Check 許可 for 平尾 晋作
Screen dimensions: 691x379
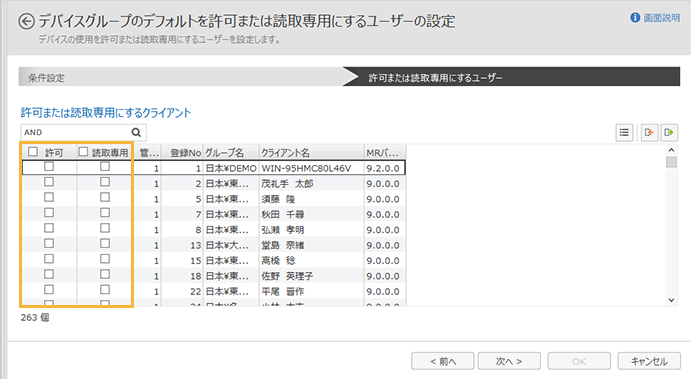pyautogui.click(x=49, y=290)
